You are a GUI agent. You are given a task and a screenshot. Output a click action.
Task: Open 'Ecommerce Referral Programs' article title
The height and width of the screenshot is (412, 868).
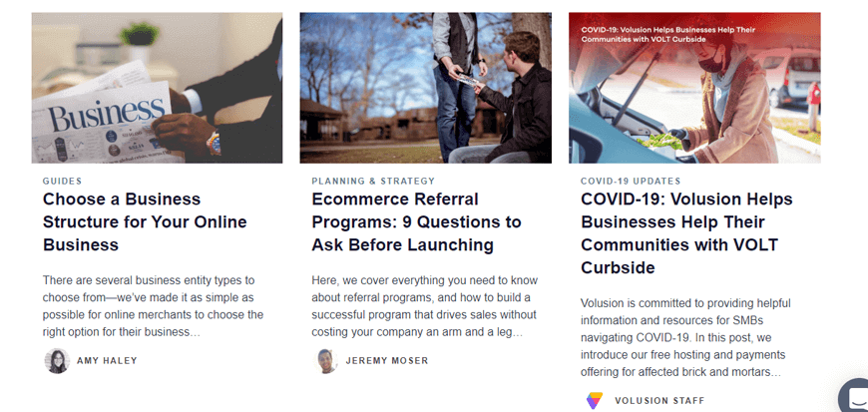point(416,221)
